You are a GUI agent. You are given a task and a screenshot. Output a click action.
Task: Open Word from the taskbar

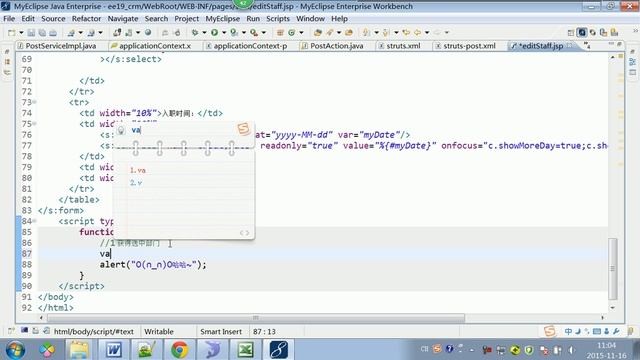click(x=113, y=350)
